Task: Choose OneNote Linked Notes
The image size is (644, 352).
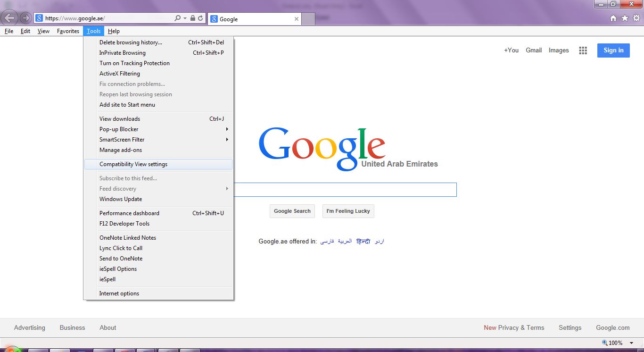Action: [158, 238]
